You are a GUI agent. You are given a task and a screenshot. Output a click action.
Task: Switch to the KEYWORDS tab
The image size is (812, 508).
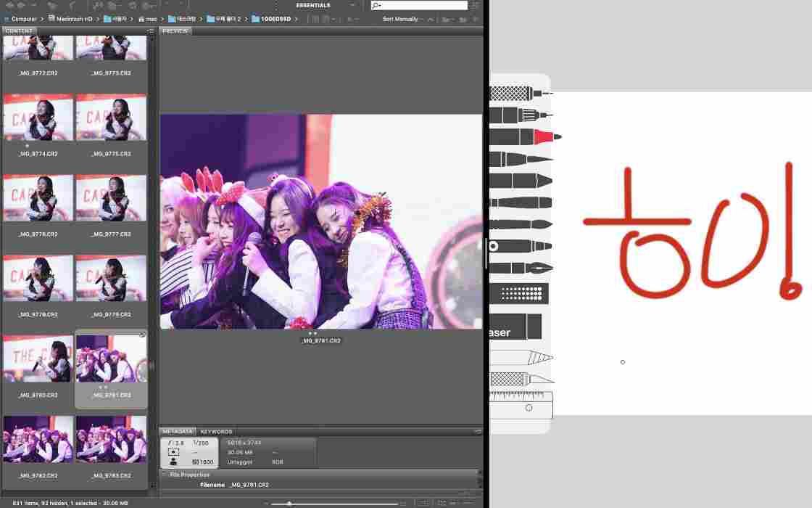pyautogui.click(x=216, y=431)
